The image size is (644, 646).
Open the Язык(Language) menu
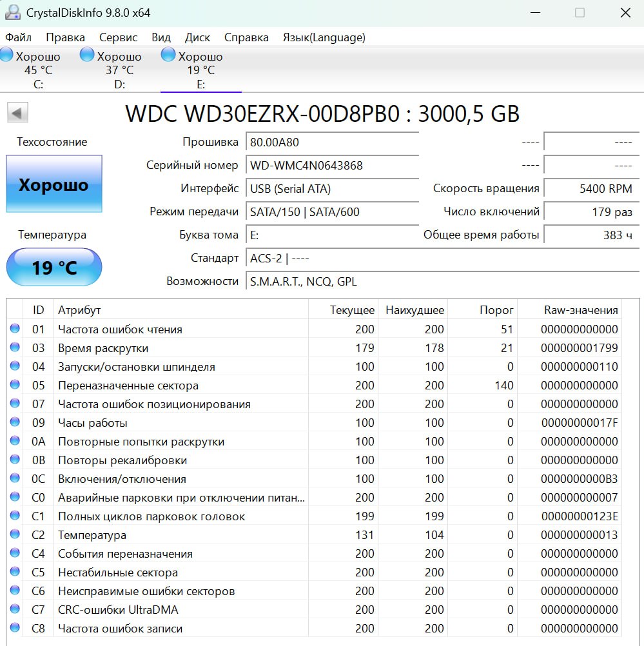[x=324, y=37]
